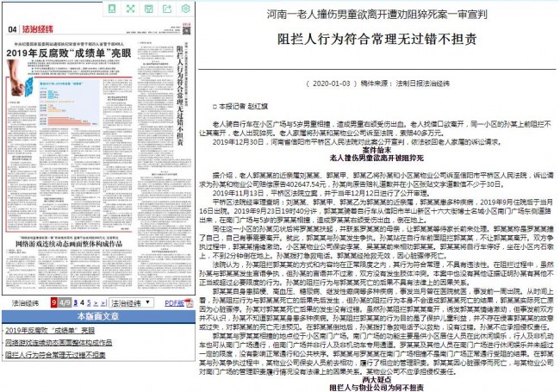Viewport: 560px width, 392px height.
Task: Open the PDF版 link
Action: click(174, 303)
